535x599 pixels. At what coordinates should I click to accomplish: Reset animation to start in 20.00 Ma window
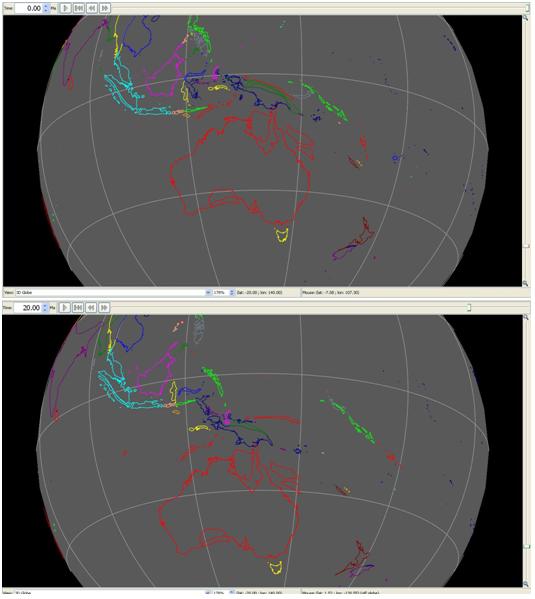(78, 308)
